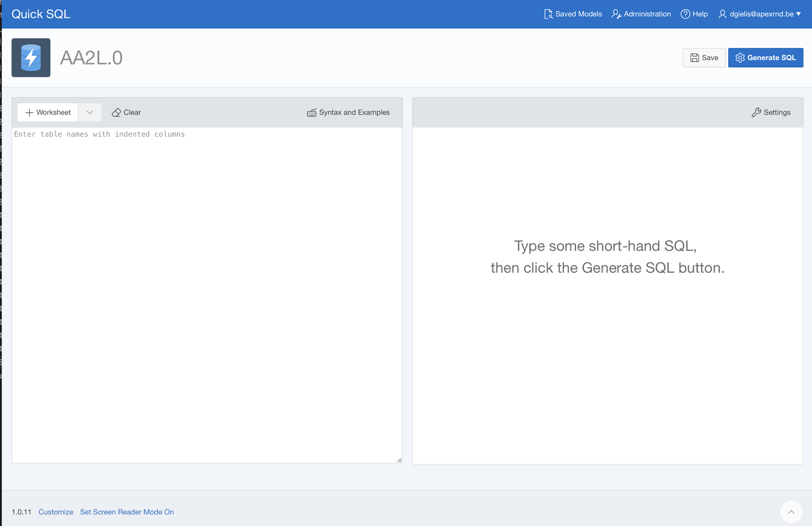Select Administration from the top bar
The image size is (812, 526).
(x=647, y=14)
